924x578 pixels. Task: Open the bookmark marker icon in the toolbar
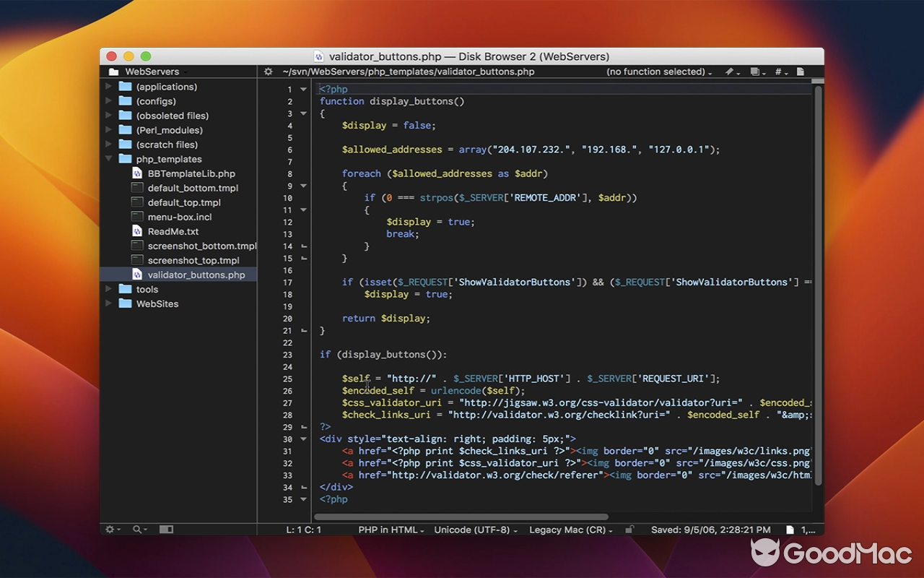point(729,72)
